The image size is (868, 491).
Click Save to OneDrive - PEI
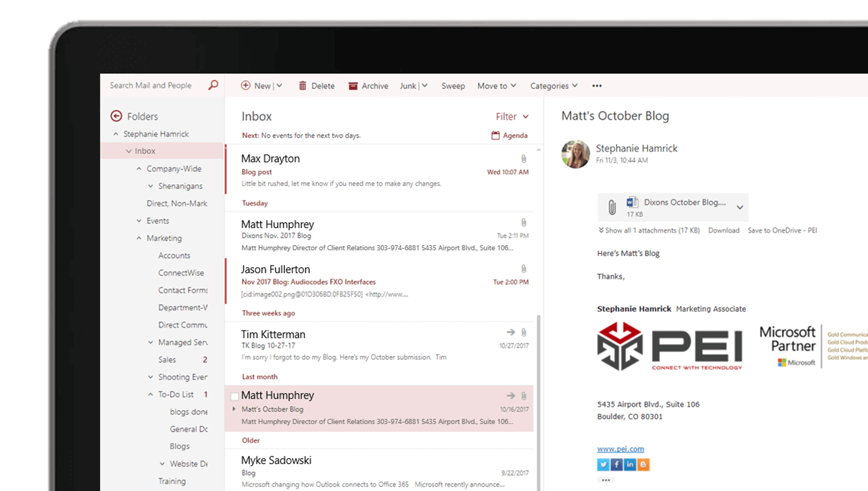click(782, 230)
